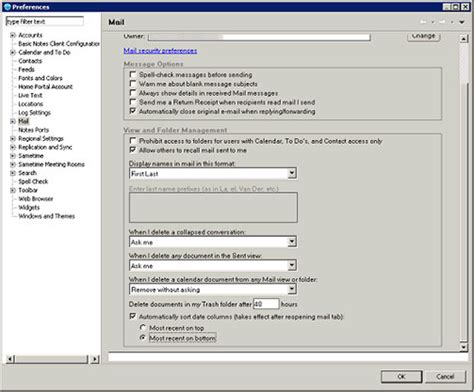Enable Send me a Return Receipt option
474x392 pixels.
pos(133,102)
